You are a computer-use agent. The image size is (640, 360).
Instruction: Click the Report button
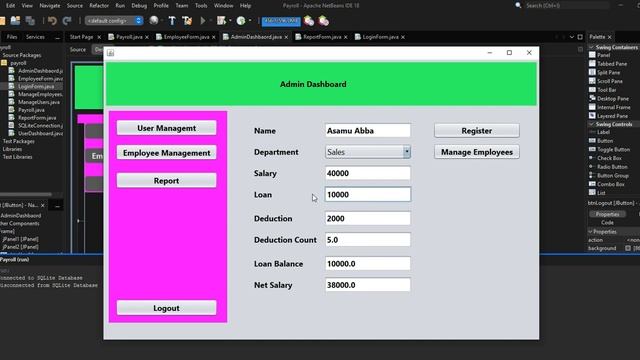167,180
